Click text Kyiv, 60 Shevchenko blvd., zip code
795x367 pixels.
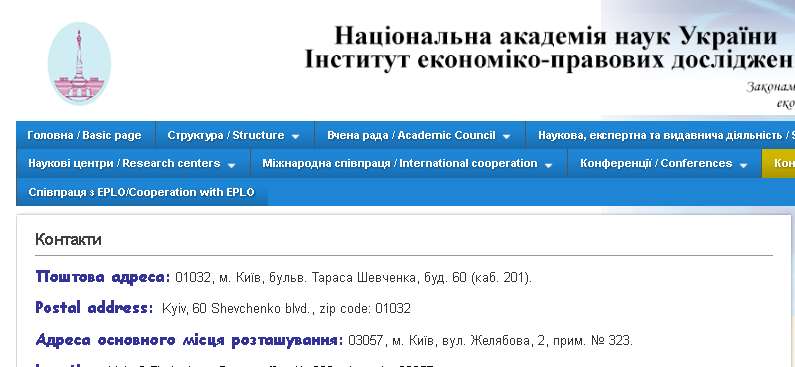(x=267, y=308)
